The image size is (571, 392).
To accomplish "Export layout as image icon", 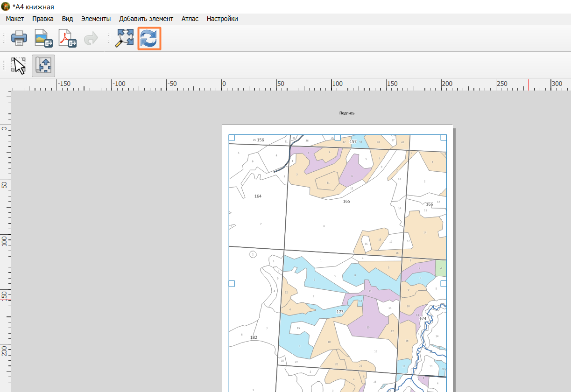I will (x=43, y=38).
